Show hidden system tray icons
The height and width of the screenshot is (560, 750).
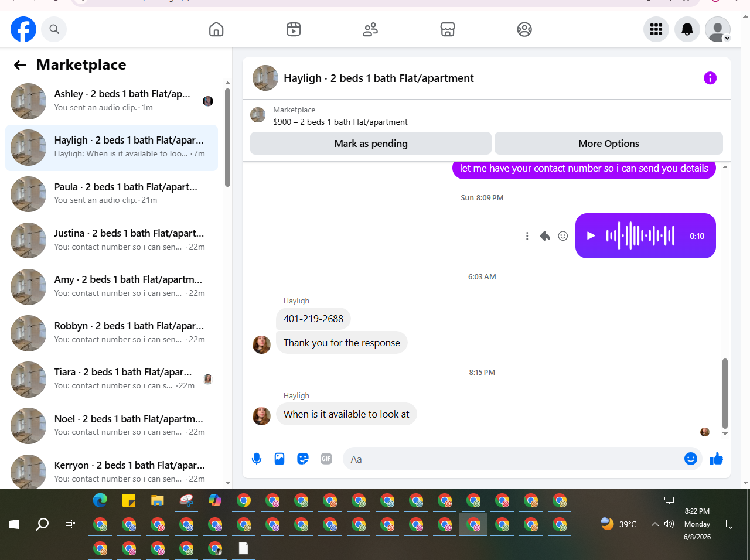point(655,524)
